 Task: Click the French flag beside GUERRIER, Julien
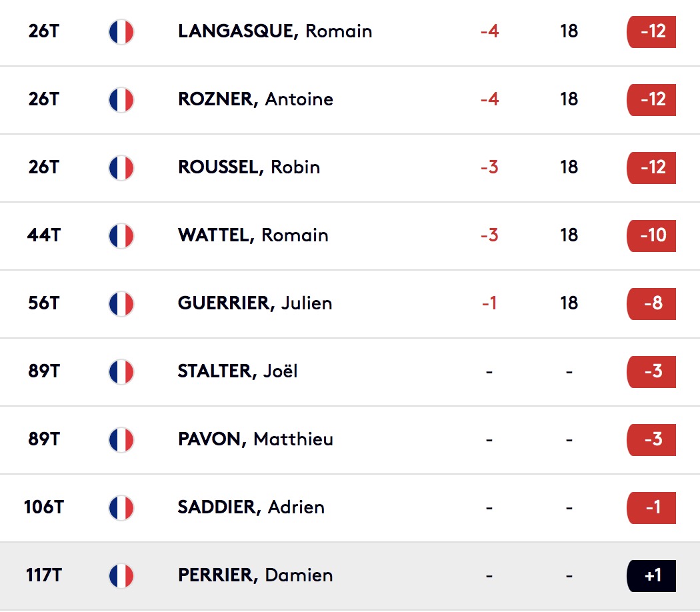point(121,303)
